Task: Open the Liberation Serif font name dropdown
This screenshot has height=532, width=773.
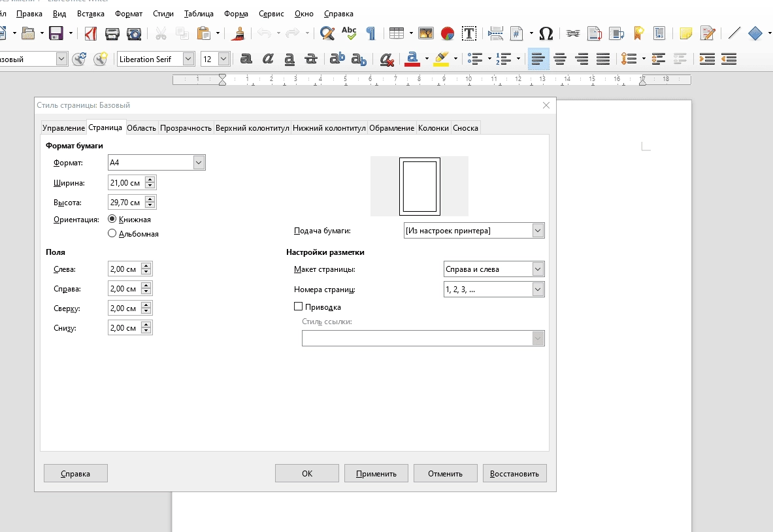Action: [188, 59]
